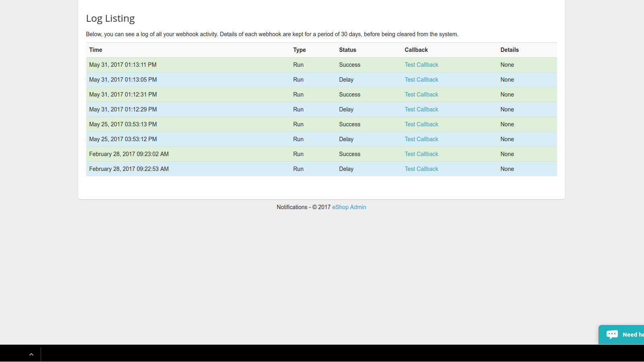Click the Details column header
The width and height of the screenshot is (644, 362).
(510, 49)
